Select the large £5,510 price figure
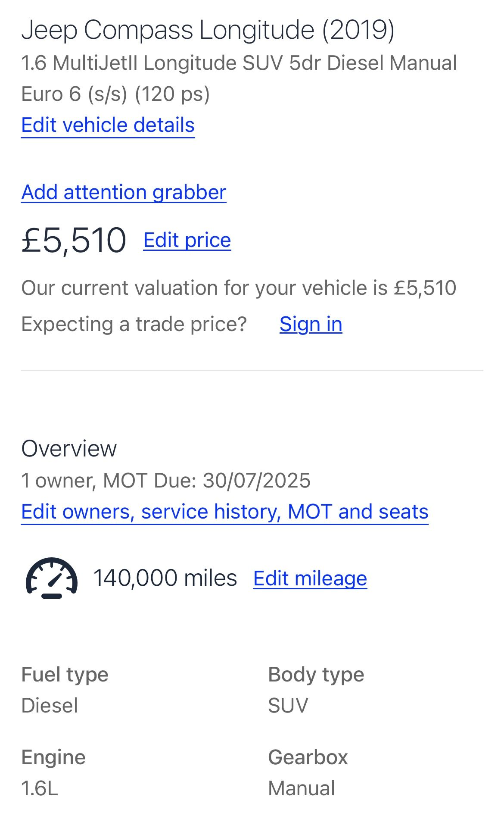 pyautogui.click(x=74, y=240)
